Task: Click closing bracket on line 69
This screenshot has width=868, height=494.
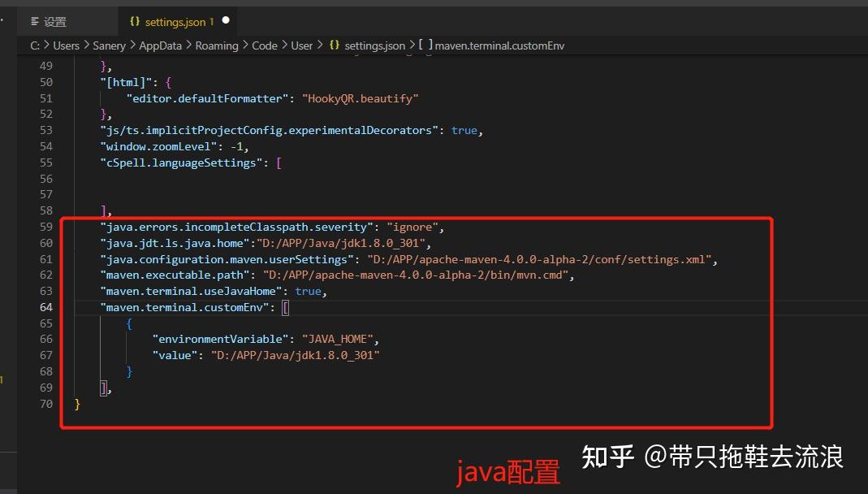Action: 103,388
